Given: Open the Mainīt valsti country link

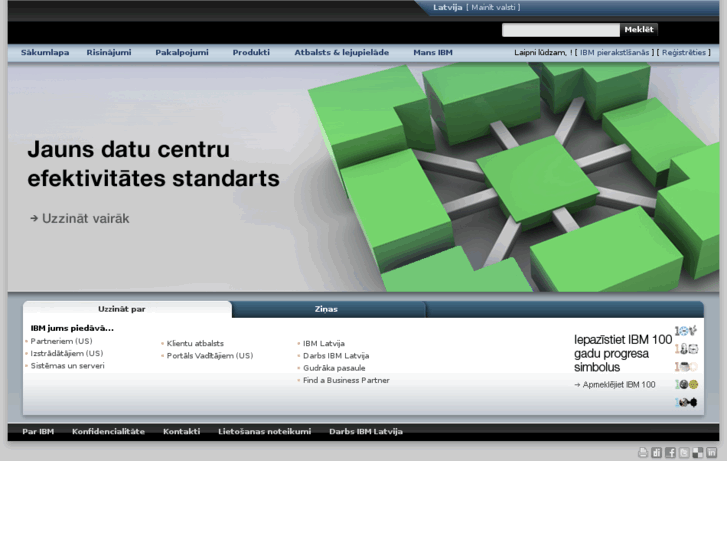Looking at the screenshot, I should [493, 7].
